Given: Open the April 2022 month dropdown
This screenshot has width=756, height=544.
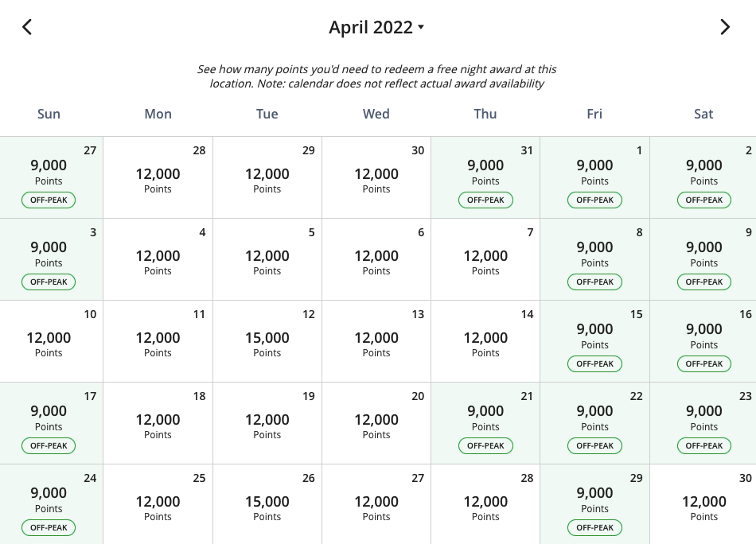Looking at the screenshot, I should coord(376,27).
